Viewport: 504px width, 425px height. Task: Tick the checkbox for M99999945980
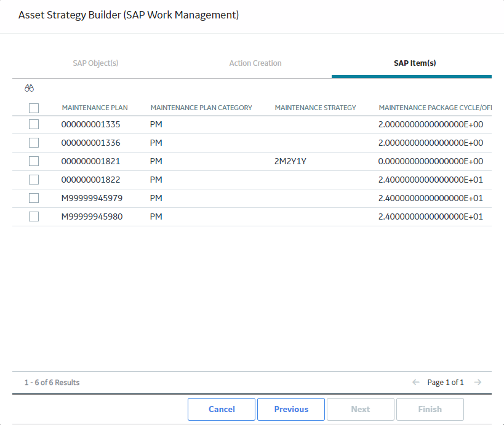point(34,216)
